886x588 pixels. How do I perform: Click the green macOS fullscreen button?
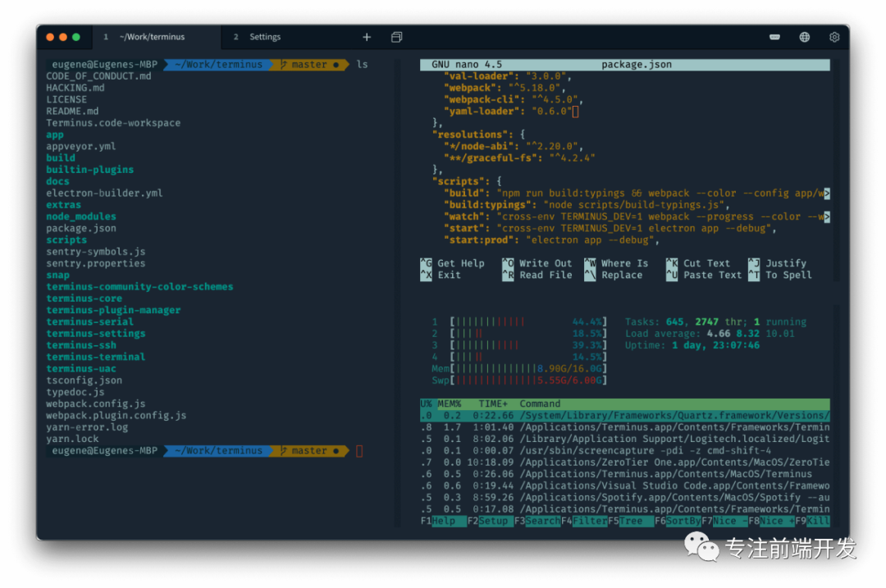coord(76,37)
